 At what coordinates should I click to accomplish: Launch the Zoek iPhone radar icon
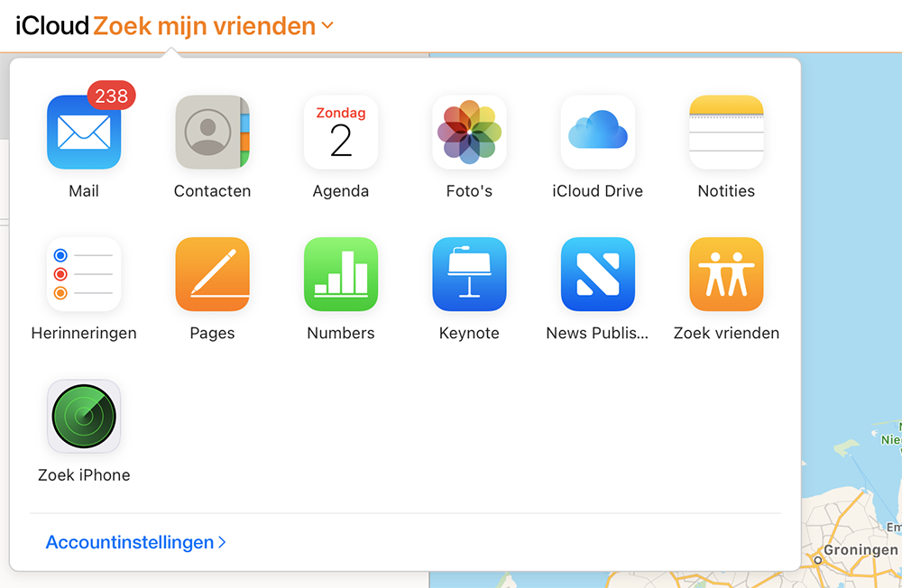pyautogui.click(x=84, y=417)
